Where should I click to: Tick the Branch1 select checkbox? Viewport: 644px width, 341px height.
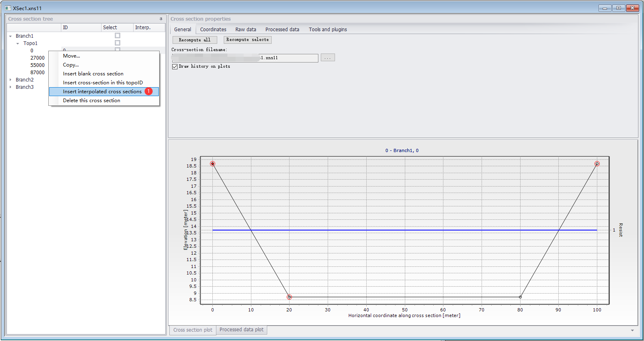[117, 36]
